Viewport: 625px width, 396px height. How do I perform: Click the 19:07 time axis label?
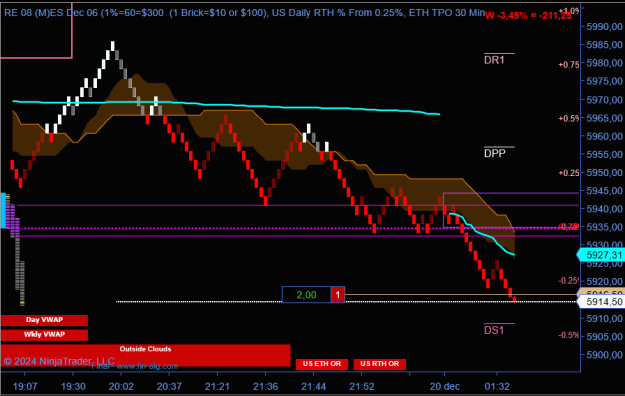tap(25, 386)
